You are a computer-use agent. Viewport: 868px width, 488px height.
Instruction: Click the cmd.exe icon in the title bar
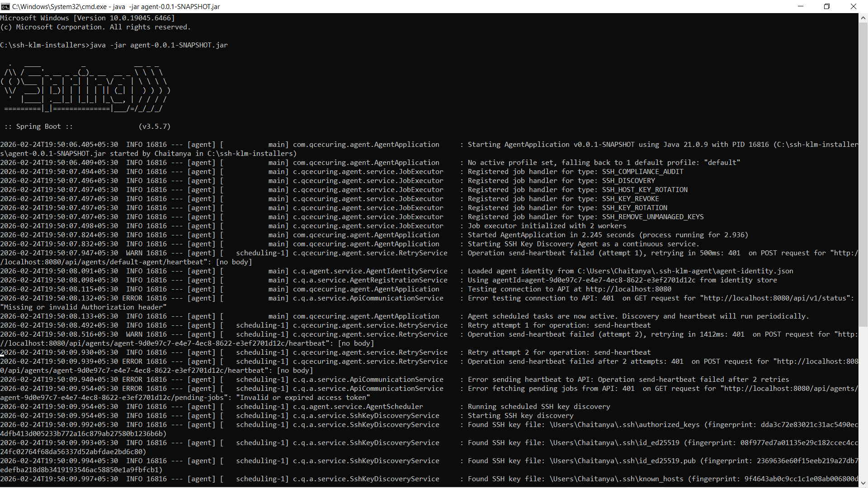click(x=6, y=7)
